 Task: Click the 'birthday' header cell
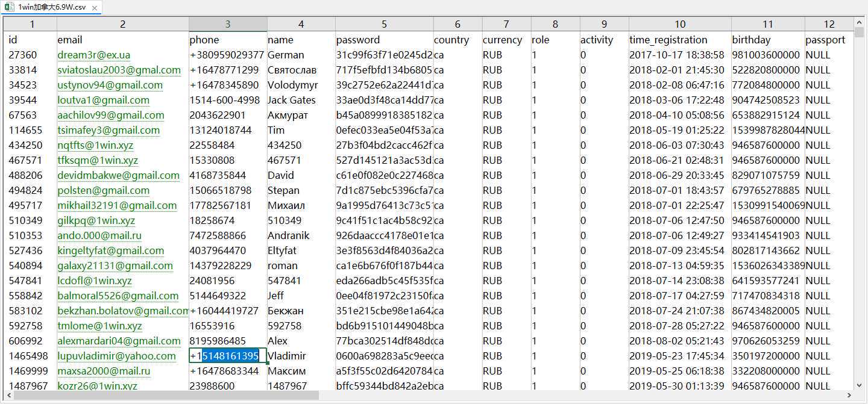[x=768, y=40]
